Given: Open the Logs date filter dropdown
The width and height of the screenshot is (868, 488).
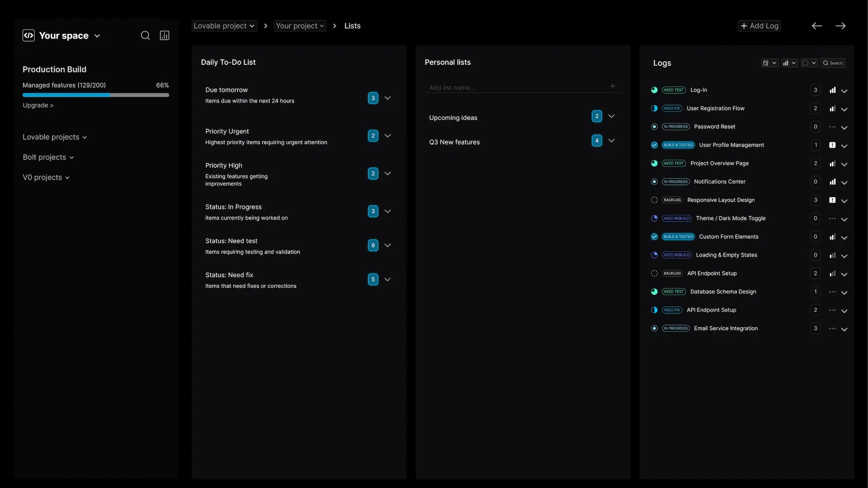Looking at the screenshot, I should [x=769, y=63].
